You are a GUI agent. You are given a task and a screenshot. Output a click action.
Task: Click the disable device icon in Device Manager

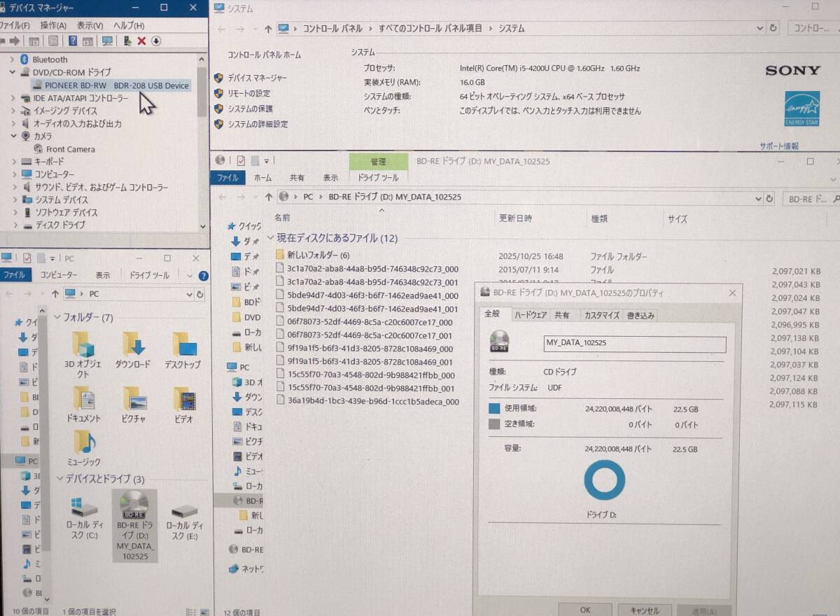pos(155,41)
